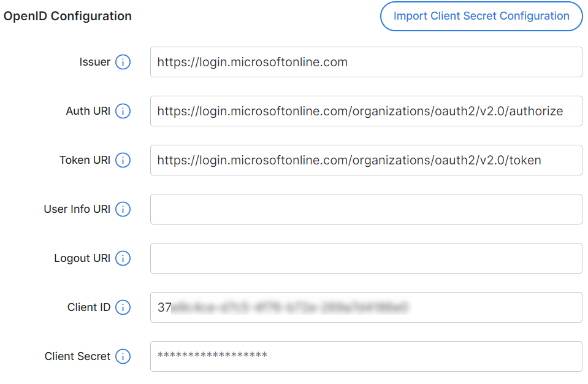Click the empty User Info URI field
The image size is (588, 384).
click(x=365, y=209)
